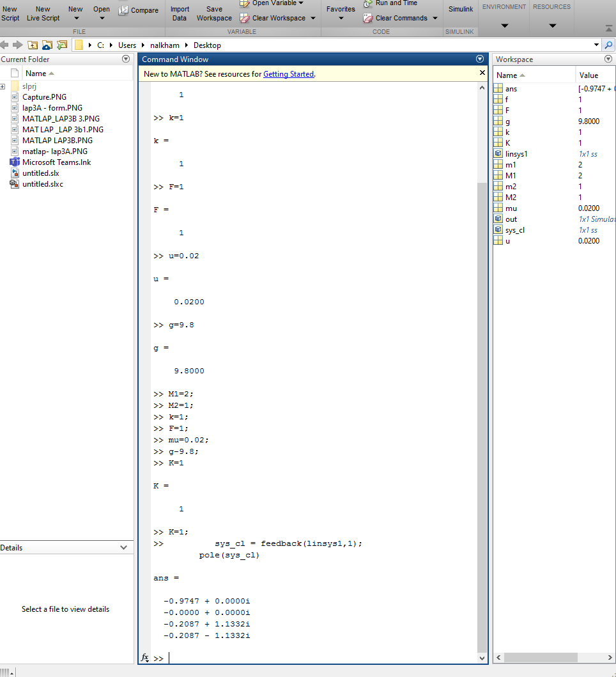Screen dimensions: 616x677
Task: Select the Microsoft Teams.lnk icon
Action: pos(15,162)
